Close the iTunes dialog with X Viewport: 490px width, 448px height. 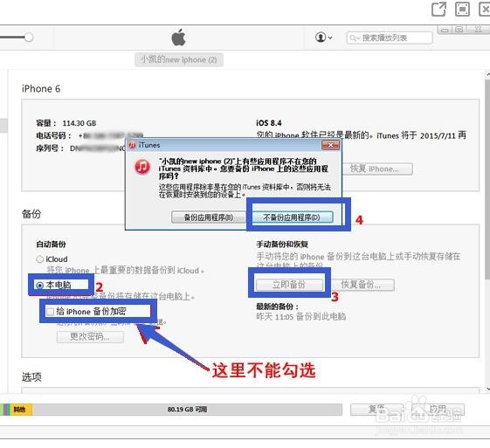[330, 145]
